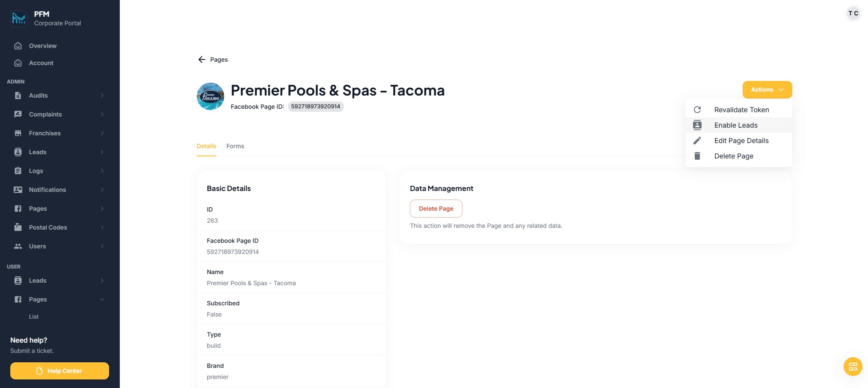The width and height of the screenshot is (868, 388).
Task: Open the Actions dropdown button
Action: click(x=767, y=90)
